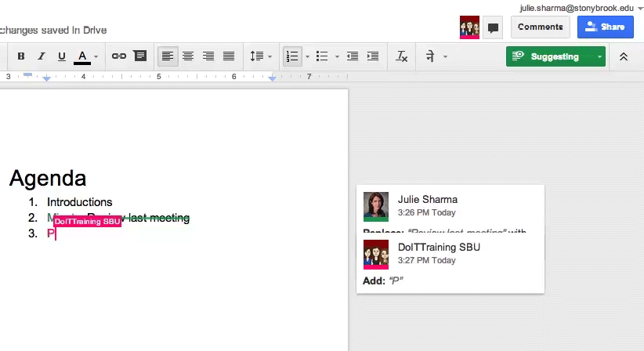Click the 'changes saved in Drive' status

pyautogui.click(x=53, y=31)
